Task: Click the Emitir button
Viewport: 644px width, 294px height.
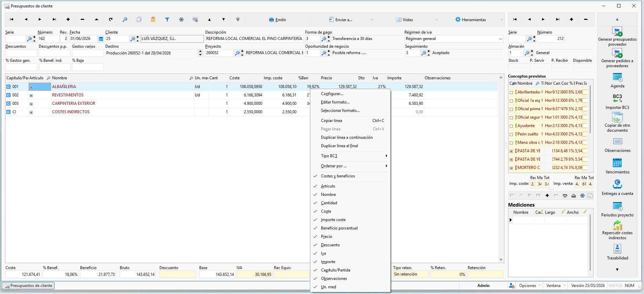Action: [278, 20]
